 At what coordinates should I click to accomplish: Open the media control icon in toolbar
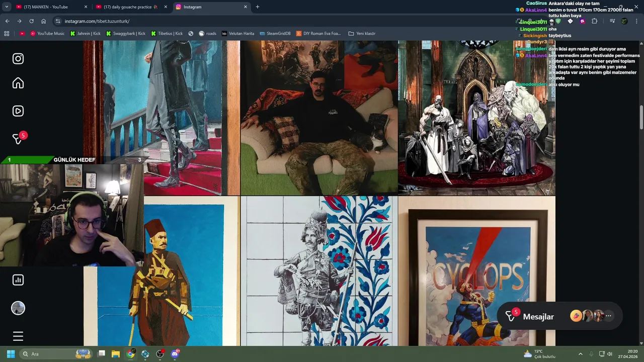click(612, 21)
